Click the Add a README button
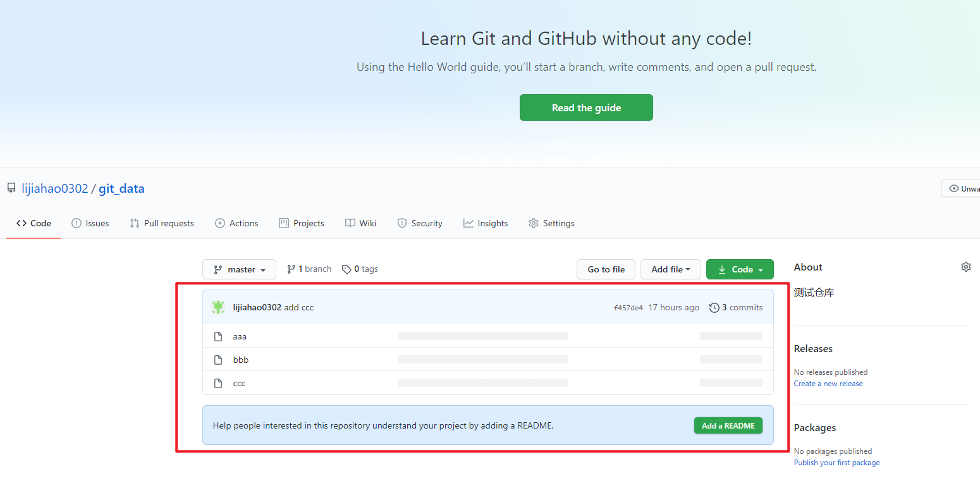 pos(728,425)
